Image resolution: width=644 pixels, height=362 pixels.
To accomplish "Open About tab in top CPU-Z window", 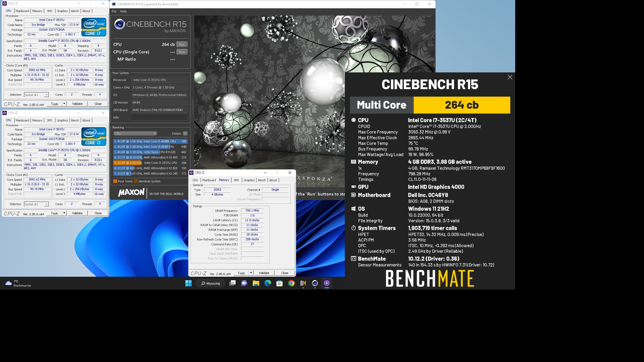I will coord(86,11).
